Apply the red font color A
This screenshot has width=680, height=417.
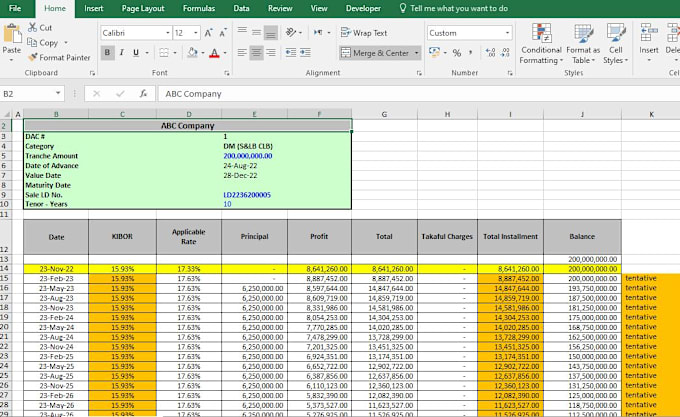[x=214, y=53]
